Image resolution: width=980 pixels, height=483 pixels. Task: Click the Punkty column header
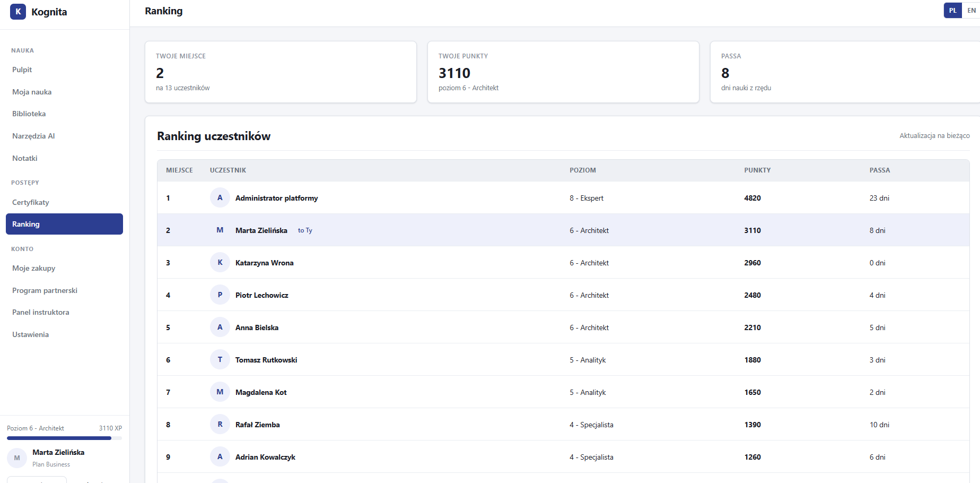pyautogui.click(x=757, y=170)
